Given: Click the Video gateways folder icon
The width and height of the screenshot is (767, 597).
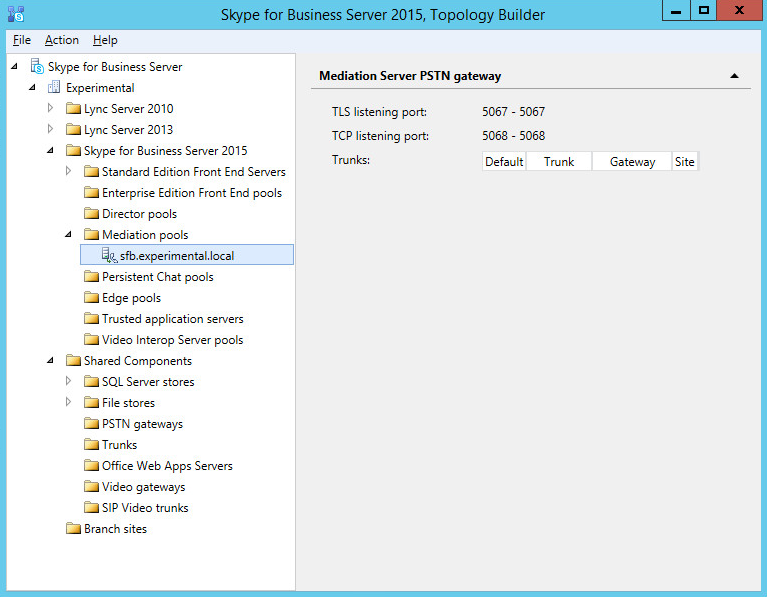Looking at the screenshot, I should coord(91,487).
